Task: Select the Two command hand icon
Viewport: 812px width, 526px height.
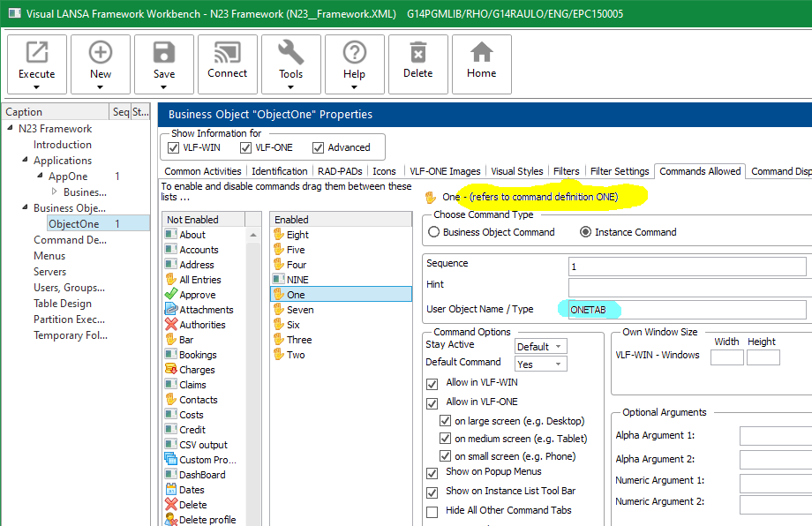Action: 279,355
